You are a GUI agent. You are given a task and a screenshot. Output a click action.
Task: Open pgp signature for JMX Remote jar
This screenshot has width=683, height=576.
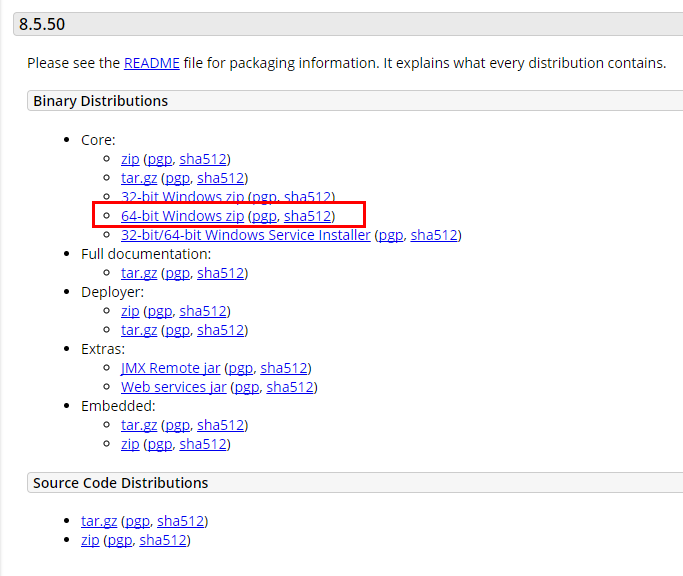coord(240,368)
